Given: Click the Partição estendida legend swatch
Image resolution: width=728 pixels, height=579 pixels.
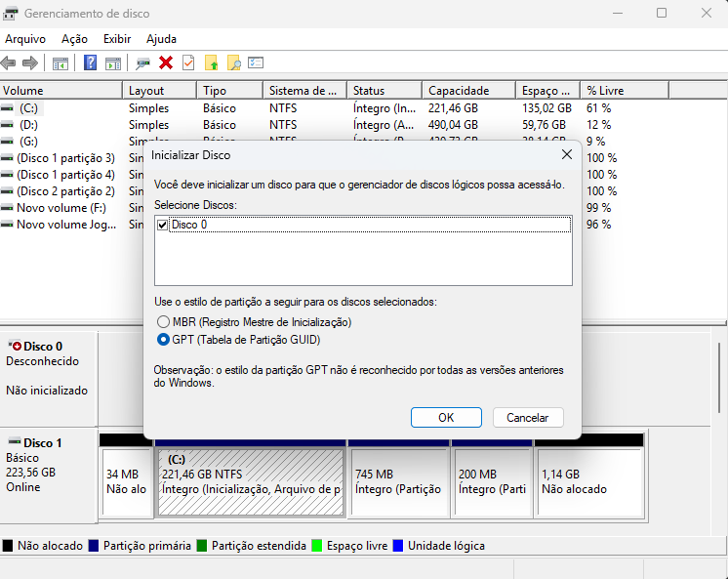Looking at the screenshot, I should (202, 546).
